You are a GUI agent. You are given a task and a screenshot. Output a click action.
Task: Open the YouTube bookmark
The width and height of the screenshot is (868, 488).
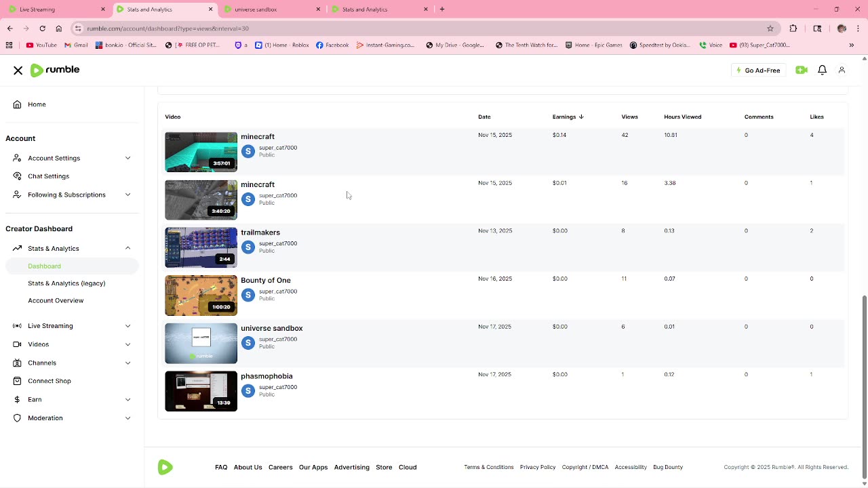41,45
